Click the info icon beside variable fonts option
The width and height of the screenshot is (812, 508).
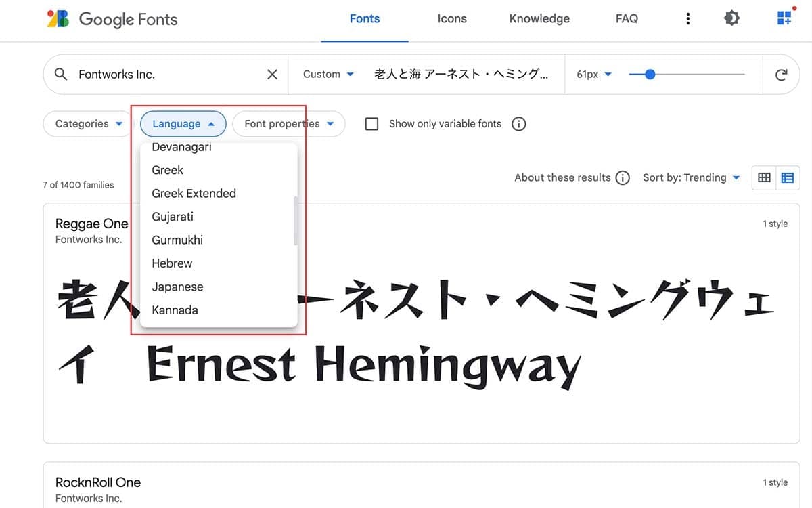click(x=519, y=123)
